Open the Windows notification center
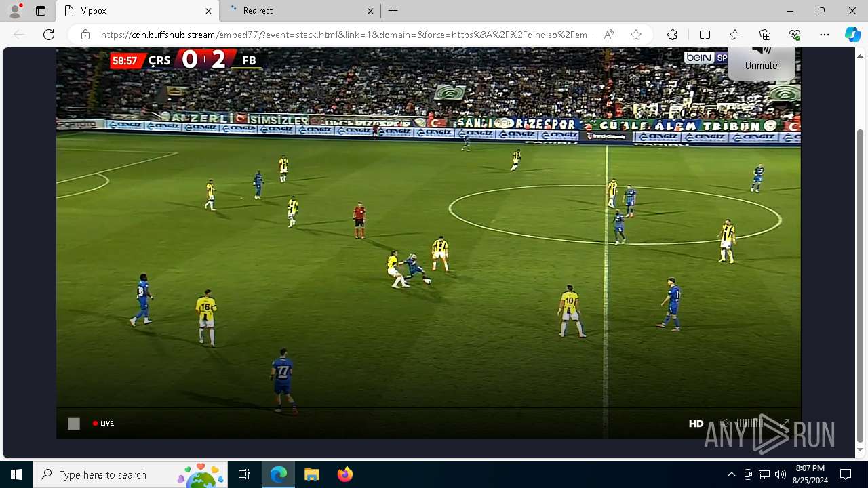The image size is (868, 488). tap(846, 474)
